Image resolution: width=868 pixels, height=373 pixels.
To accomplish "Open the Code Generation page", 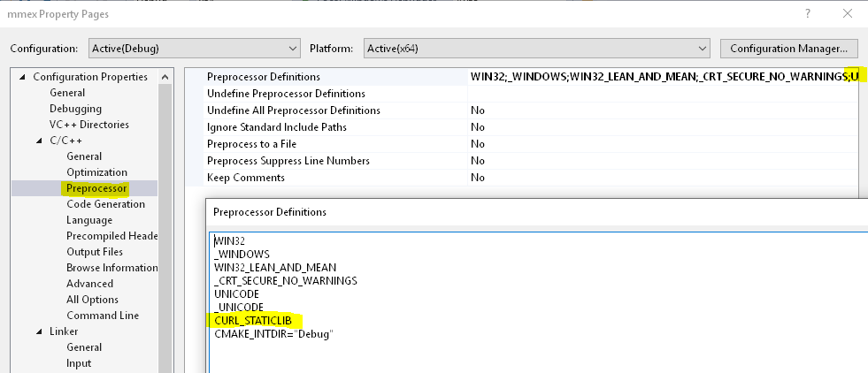I will (105, 204).
